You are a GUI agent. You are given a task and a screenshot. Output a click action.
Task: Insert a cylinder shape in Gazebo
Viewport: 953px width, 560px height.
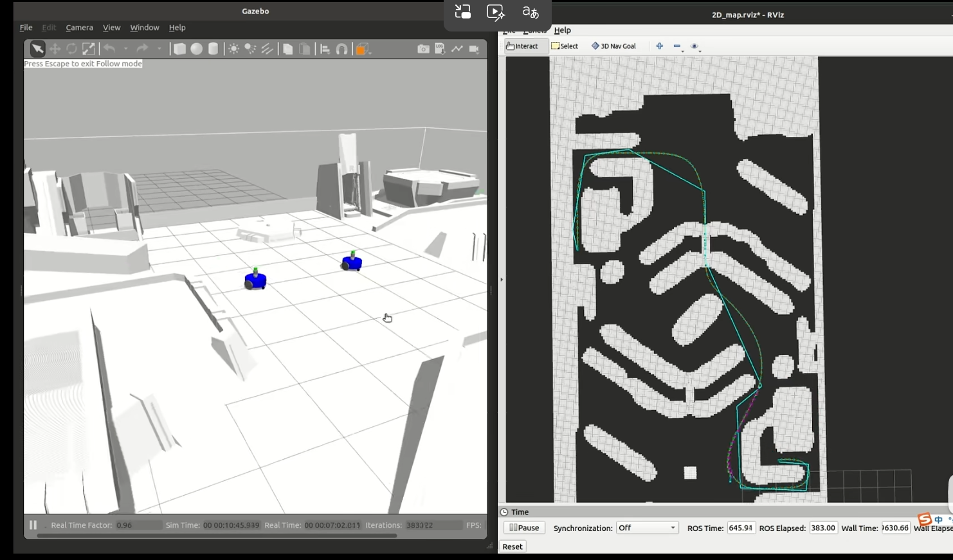tap(213, 49)
